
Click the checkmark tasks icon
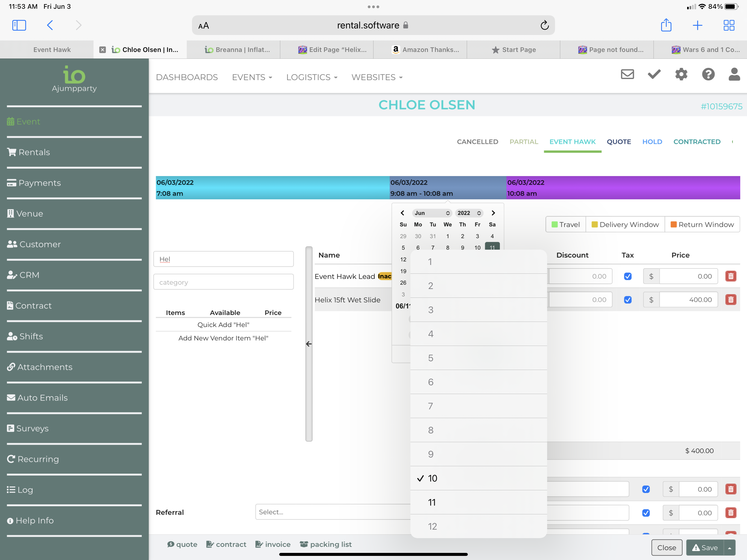point(654,74)
